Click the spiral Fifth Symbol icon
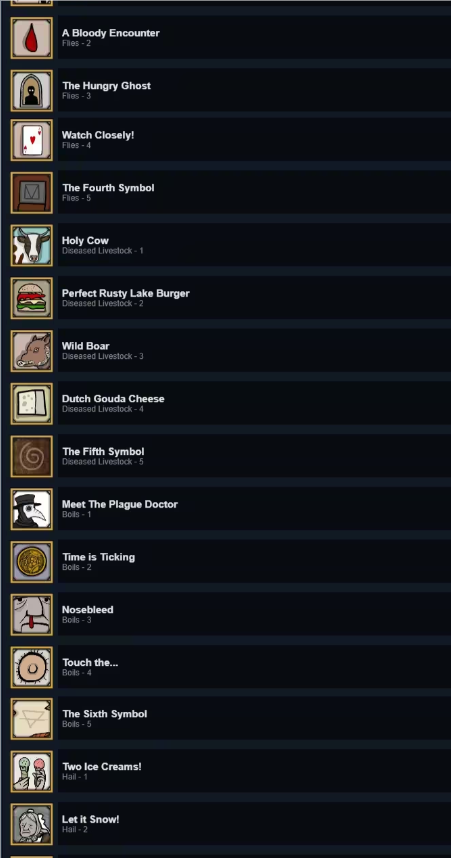The image size is (451, 858). 32,456
